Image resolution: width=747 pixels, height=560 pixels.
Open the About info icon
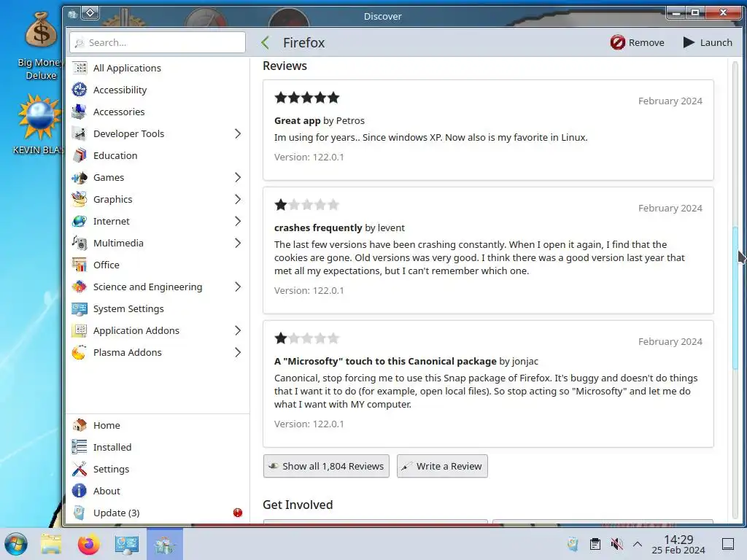[80, 491]
